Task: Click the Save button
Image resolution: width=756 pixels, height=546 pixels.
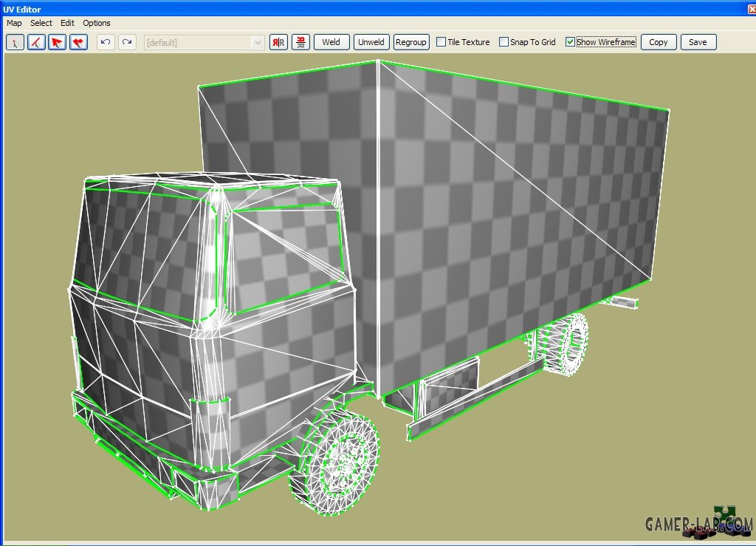Action: coord(698,42)
